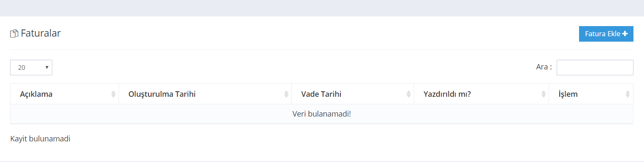Select the İşlem column header text
This screenshot has width=644, height=162.
[568, 94]
